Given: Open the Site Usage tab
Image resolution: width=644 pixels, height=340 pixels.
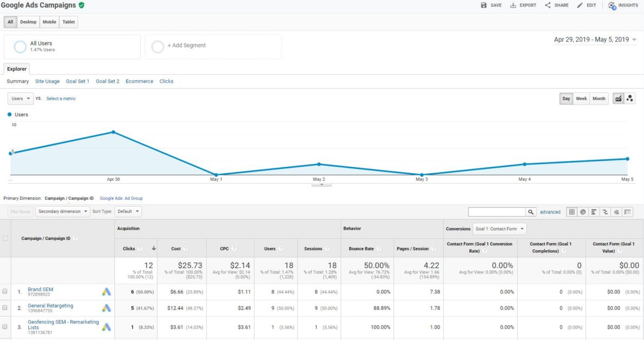Looking at the screenshot, I should 47,81.
